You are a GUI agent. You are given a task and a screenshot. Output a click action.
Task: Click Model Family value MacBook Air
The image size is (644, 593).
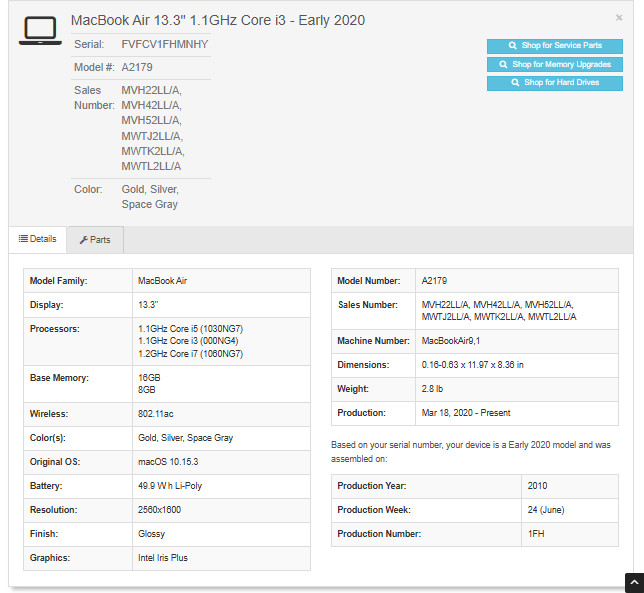click(162, 281)
